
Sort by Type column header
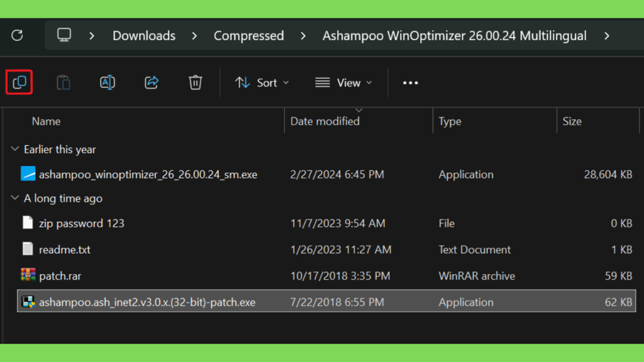coord(450,121)
